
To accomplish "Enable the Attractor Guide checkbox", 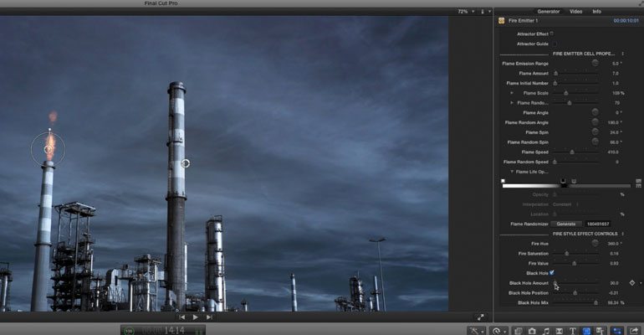I will point(555,44).
